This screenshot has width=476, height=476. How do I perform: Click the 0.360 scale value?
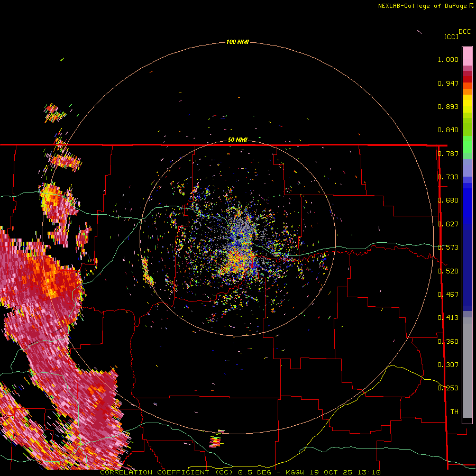click(448, 342)
